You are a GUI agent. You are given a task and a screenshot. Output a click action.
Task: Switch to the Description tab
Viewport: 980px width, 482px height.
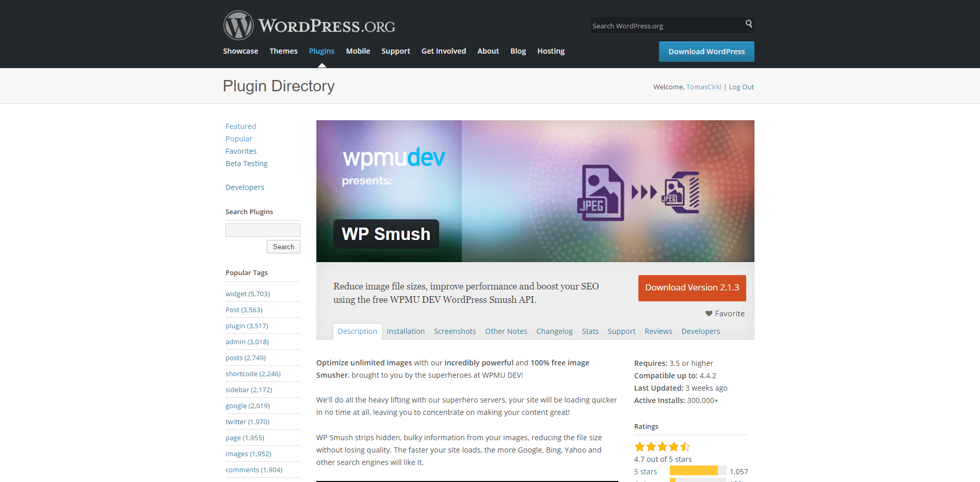tap(358, 331)
